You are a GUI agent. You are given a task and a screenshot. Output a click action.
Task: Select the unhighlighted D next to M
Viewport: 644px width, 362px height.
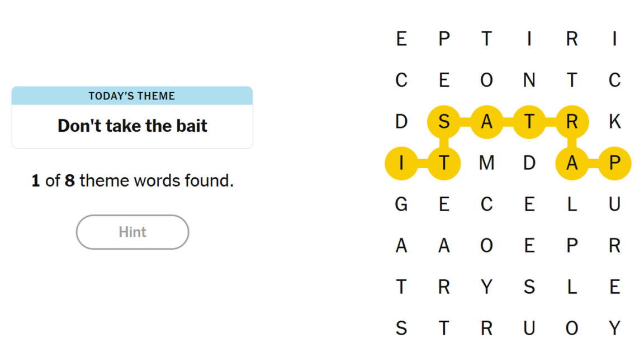pyautogui.click(x=529, y=163)
